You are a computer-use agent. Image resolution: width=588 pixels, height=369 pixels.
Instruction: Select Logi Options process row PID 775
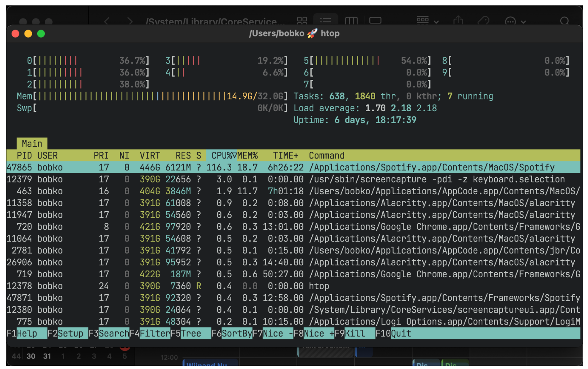[293, 322]
